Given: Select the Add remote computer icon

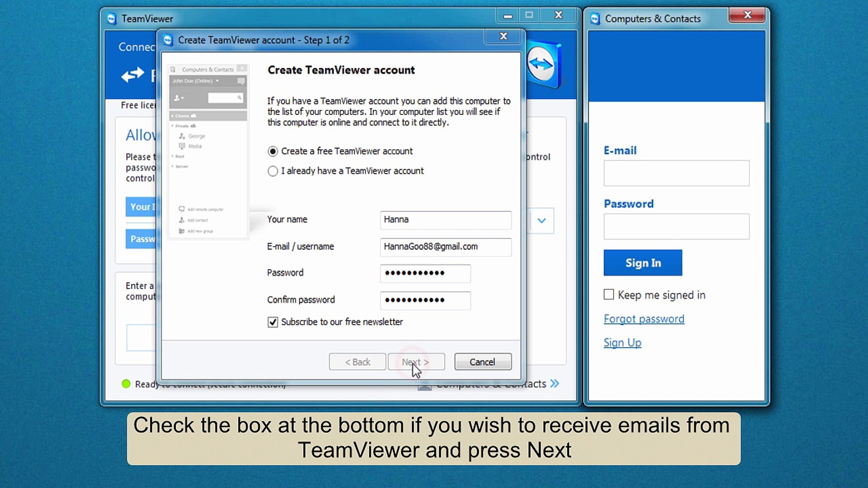Looking at the screenshot, I should (x=182, y=209).
